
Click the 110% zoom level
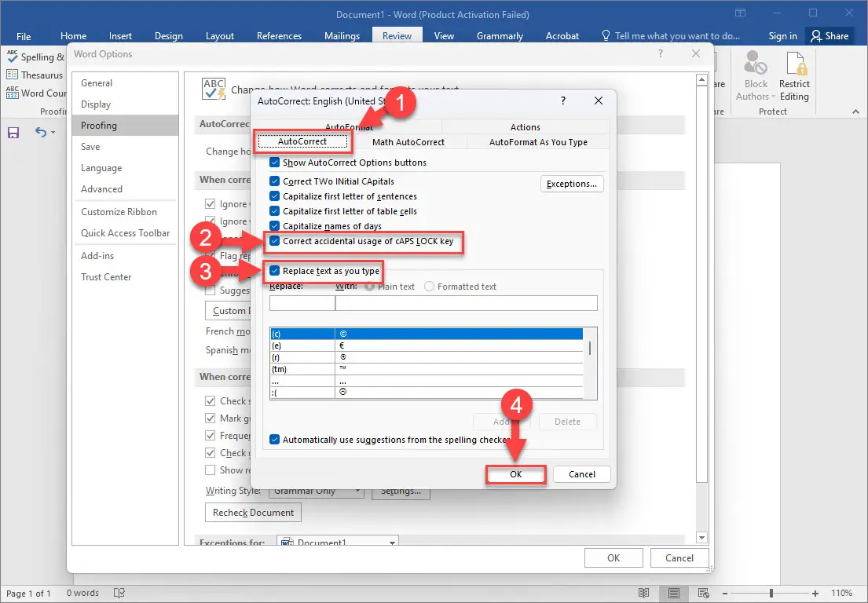click(x=841, y=593)
